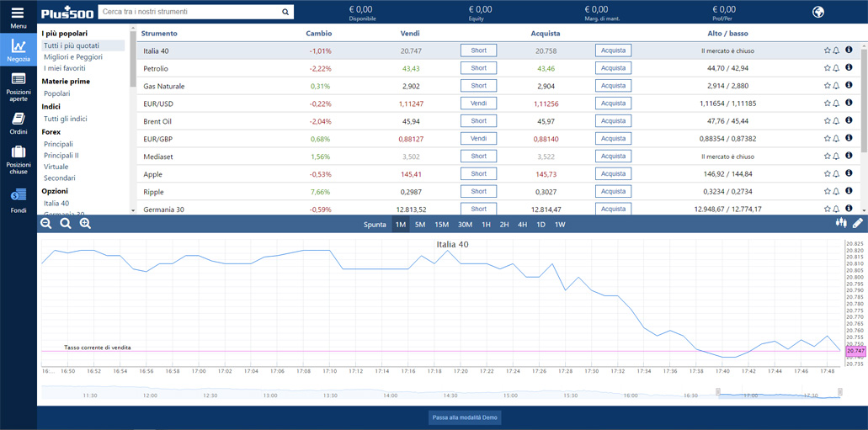Open the Fondi section
This screenshot has height=430, width=868.
click(x=19, y=201)
